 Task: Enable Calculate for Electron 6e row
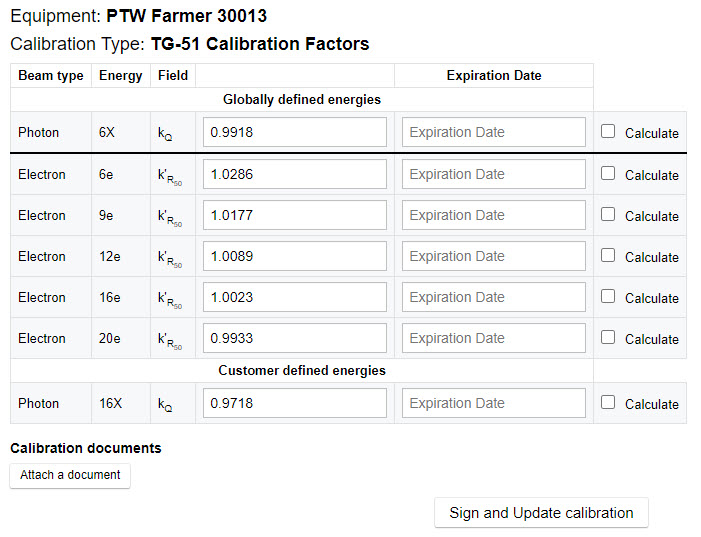point(609,173)
